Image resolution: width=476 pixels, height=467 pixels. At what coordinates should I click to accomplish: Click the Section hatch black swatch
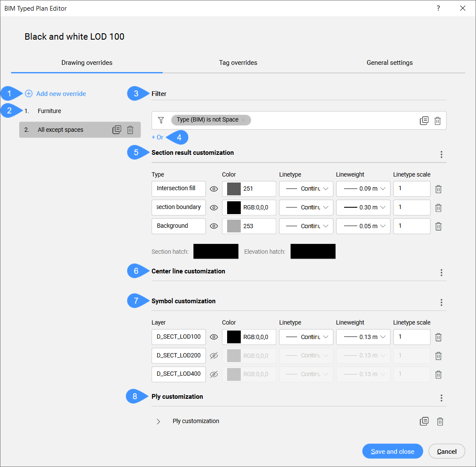216,252
